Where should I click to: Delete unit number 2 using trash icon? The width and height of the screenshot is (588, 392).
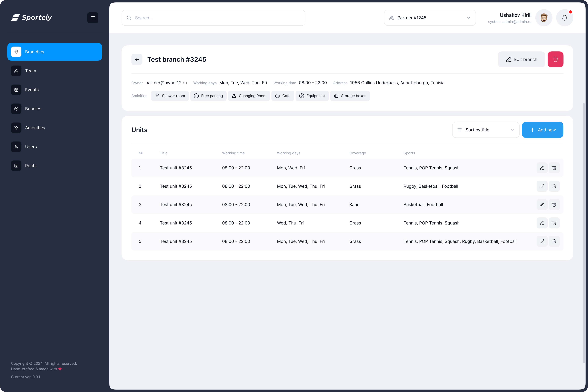click(x=554, y=186)
